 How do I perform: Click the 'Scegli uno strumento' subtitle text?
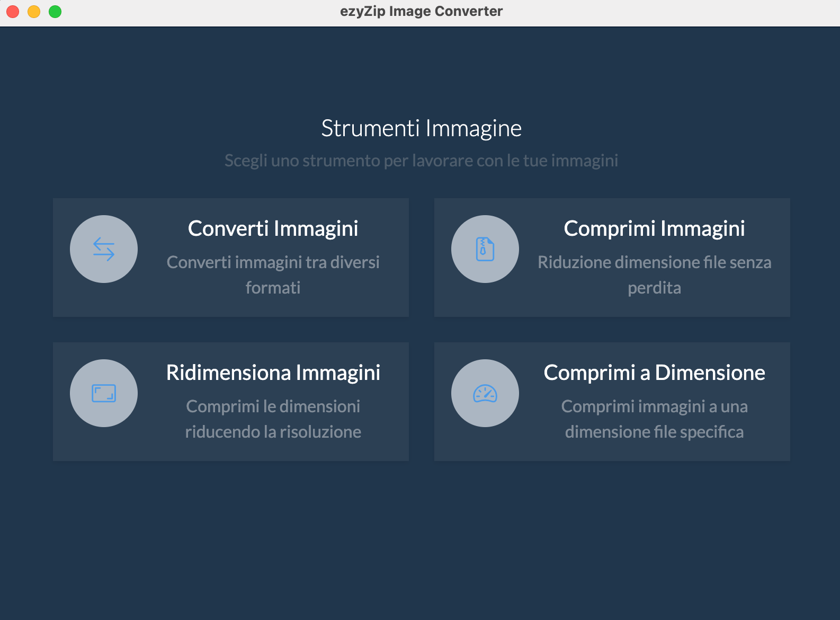click(421, 161)
